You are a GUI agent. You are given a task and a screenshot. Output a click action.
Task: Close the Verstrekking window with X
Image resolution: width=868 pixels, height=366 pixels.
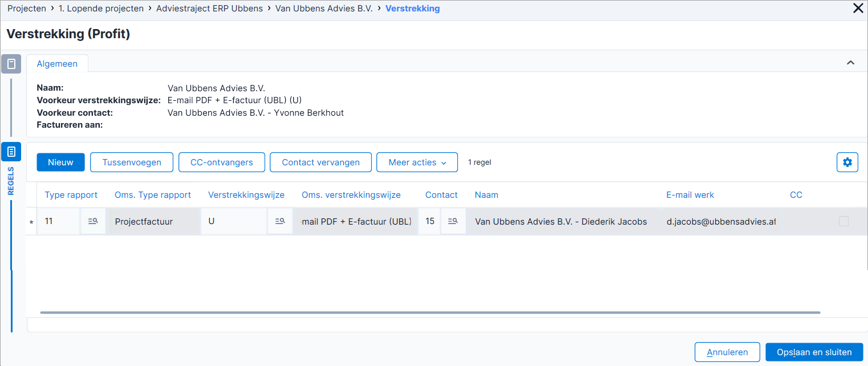[858, 8]
